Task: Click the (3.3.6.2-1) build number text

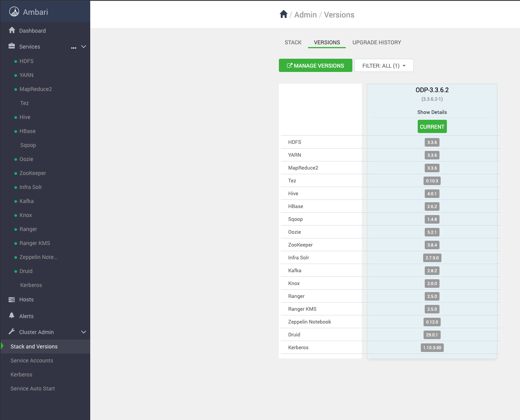Action: point(432,99)
